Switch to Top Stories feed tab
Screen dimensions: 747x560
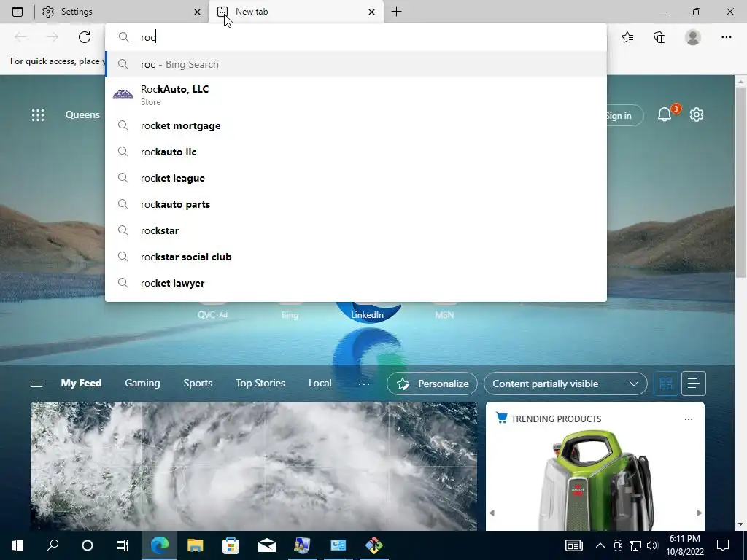coord(260,384)
